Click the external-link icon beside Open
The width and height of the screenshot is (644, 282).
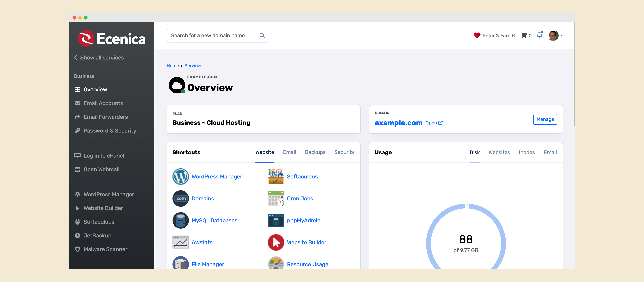click(x=440, y=123)
